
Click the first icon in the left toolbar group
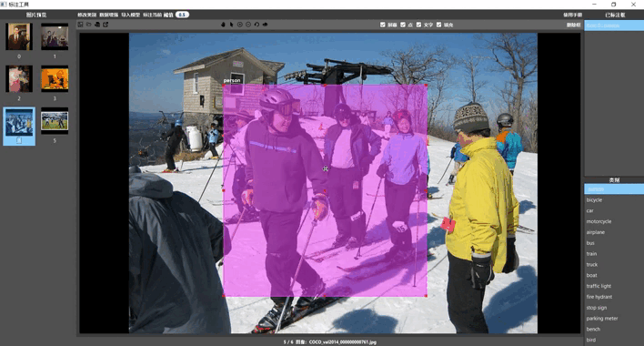(80, 25)
